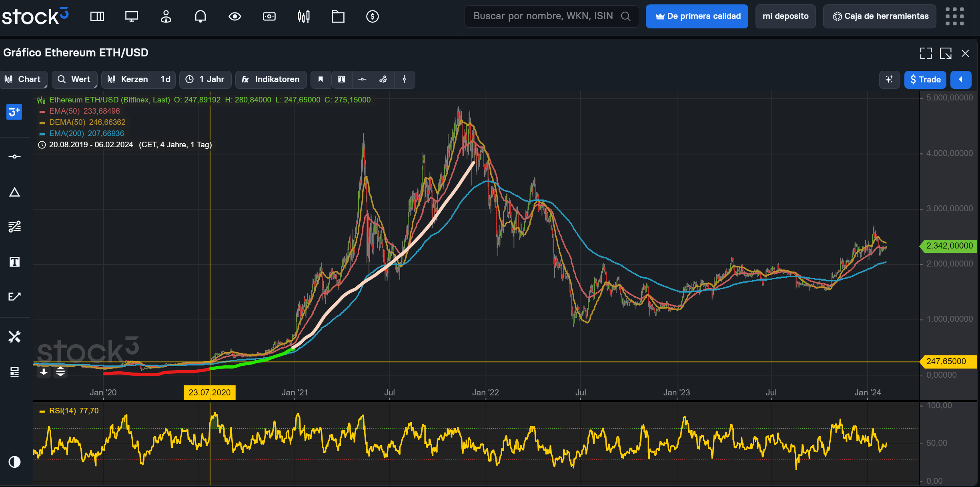Select the triangle shape drawing tool
This screenshot has height=487, width=980.
pos(14,192)
